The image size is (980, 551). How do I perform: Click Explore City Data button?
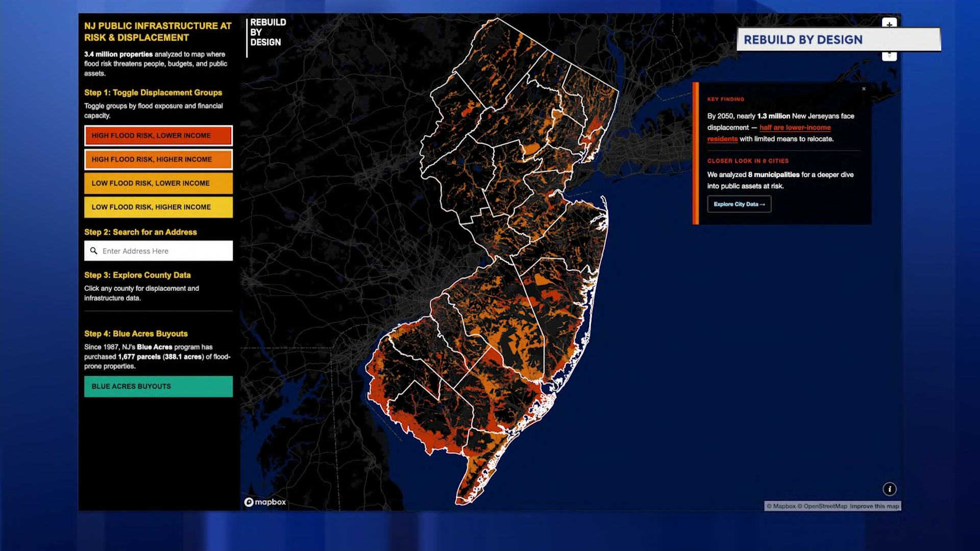(739, 204)
